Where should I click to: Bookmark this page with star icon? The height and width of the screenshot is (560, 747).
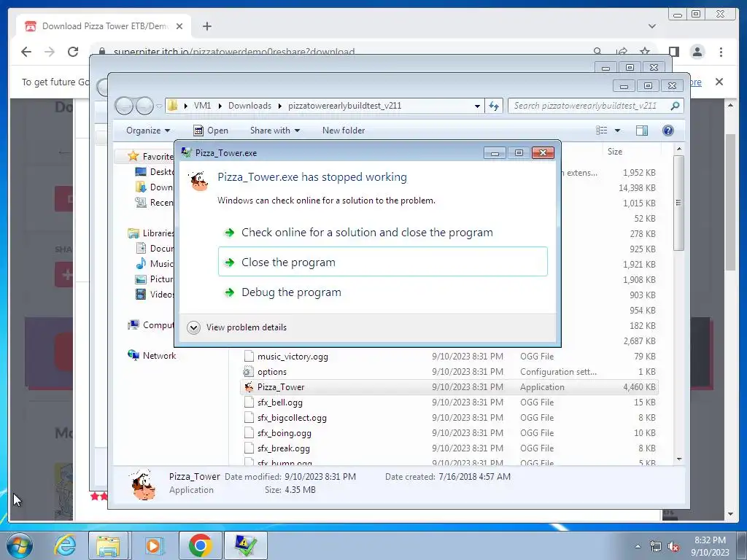tap(645, 51)
